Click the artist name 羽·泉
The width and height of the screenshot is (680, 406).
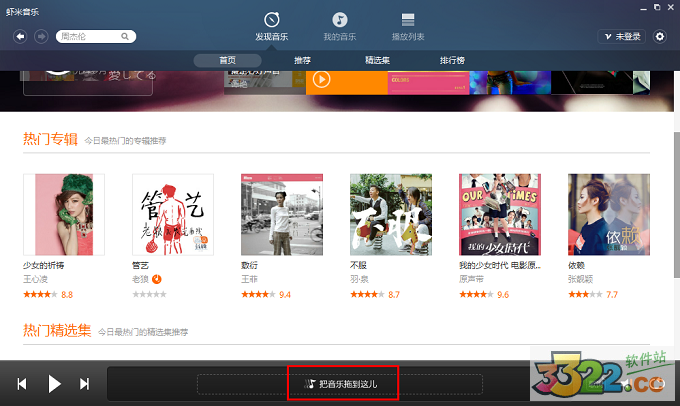pos(359,279)
